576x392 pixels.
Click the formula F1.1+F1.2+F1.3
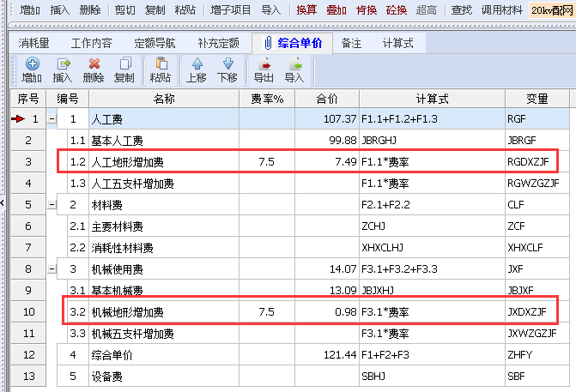coord(399,119)
